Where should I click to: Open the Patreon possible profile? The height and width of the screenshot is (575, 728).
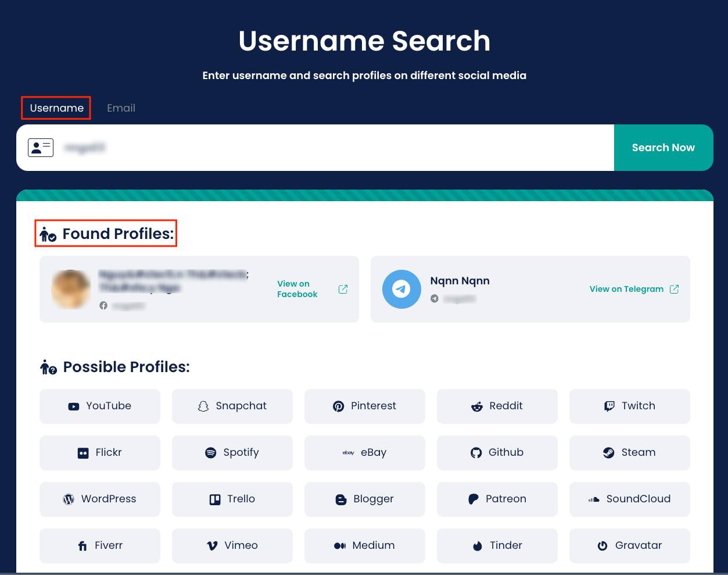click(497, 499)
